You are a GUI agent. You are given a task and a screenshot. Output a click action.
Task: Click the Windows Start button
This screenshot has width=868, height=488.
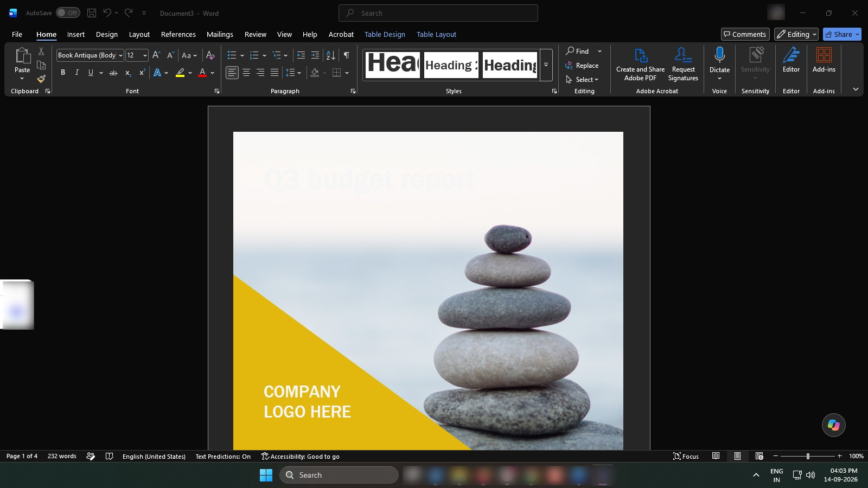tap(266, 475)
